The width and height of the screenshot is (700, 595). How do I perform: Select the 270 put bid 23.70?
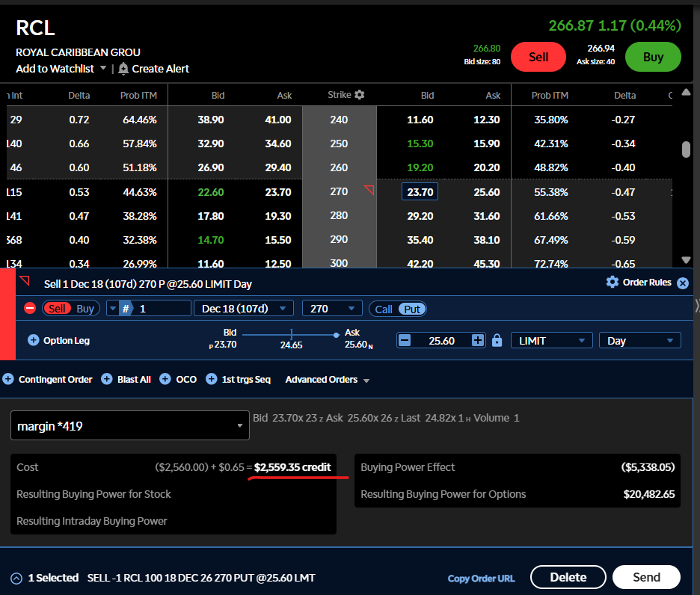(420, 192)
